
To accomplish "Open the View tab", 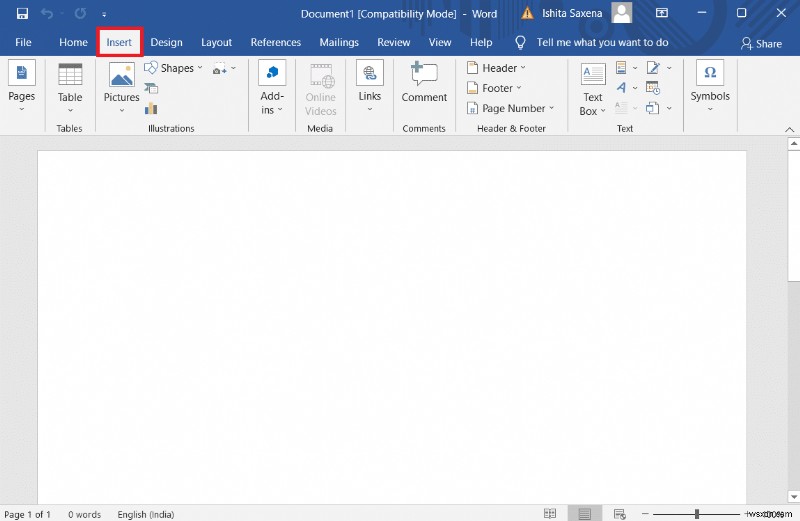I will pos(440,42).
